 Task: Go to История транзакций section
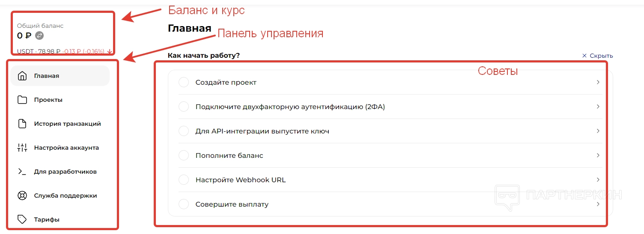67,124
